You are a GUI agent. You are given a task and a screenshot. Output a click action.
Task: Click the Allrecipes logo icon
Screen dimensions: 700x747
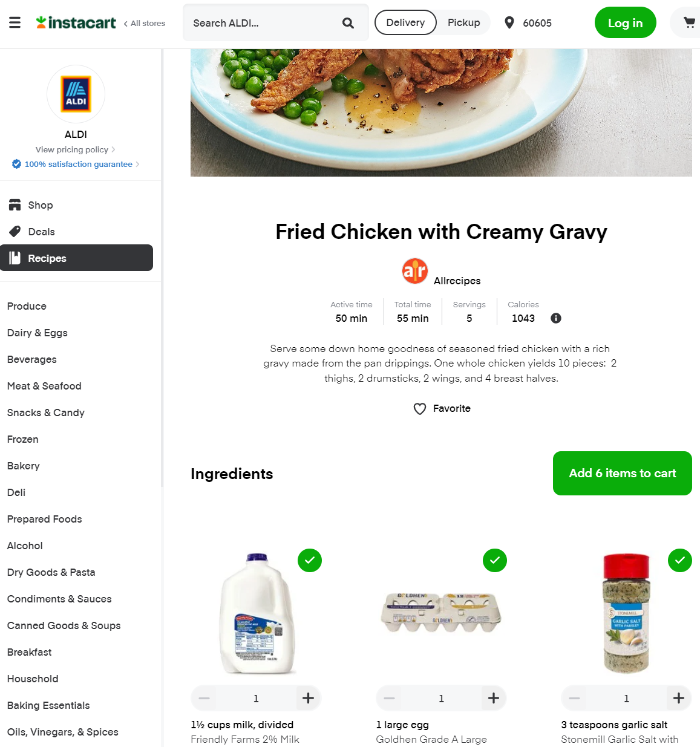415,271
